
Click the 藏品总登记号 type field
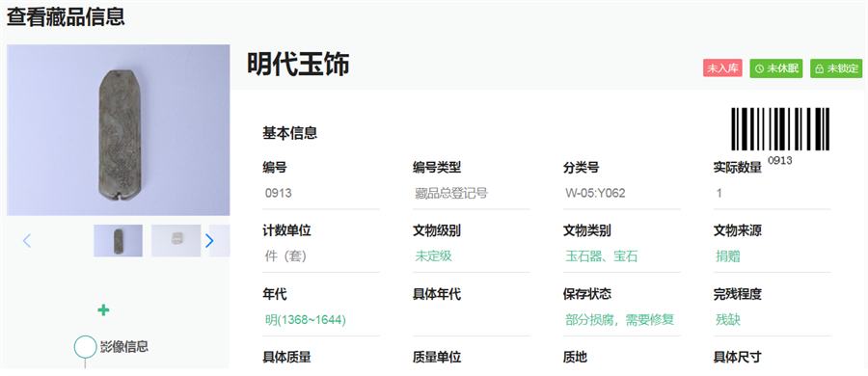(x=451, y=193)
